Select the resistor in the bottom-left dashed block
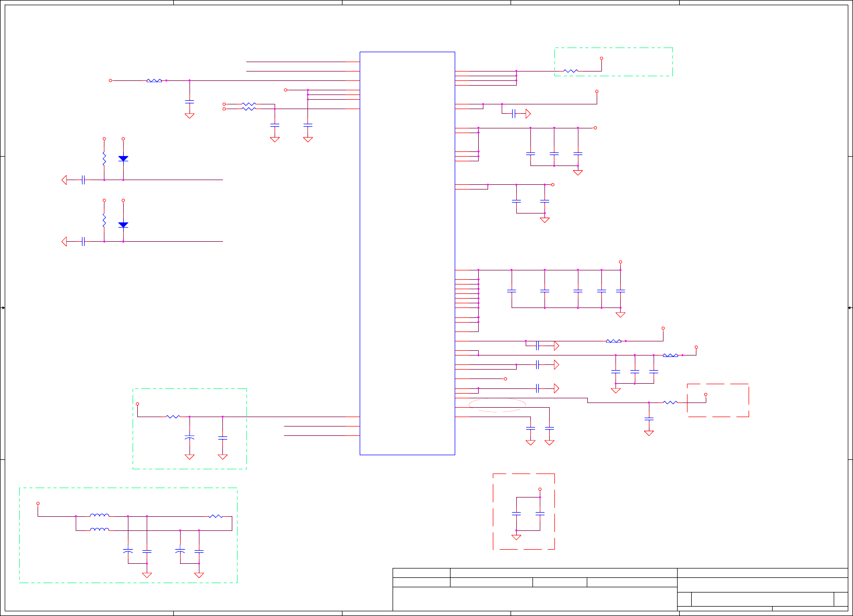 (x=216, y=516)
